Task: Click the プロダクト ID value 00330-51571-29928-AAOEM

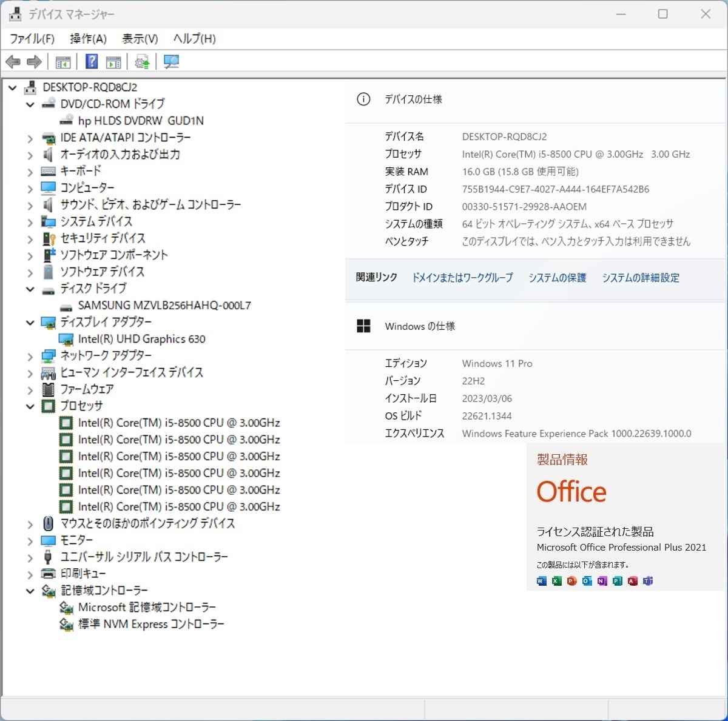Action: (x=524, y=207)
